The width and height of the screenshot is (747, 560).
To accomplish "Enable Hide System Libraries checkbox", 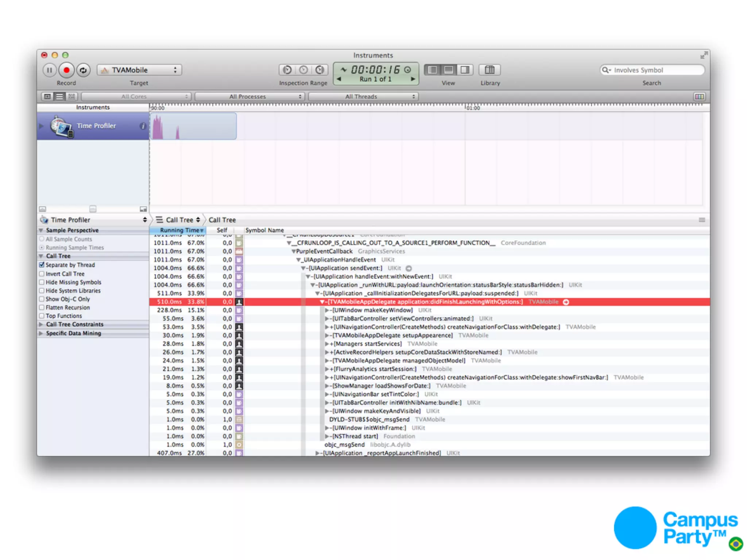I will point(42,291).
